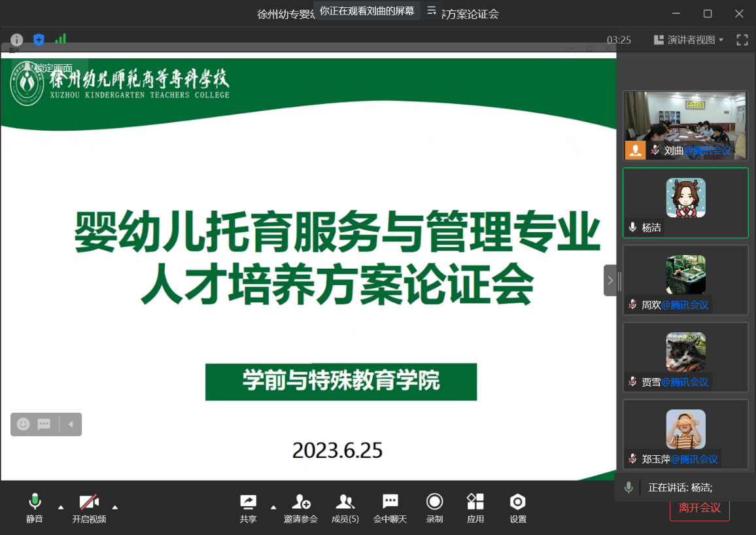
Task: Expand video options arrow beside camera
Action: (115, 507)
